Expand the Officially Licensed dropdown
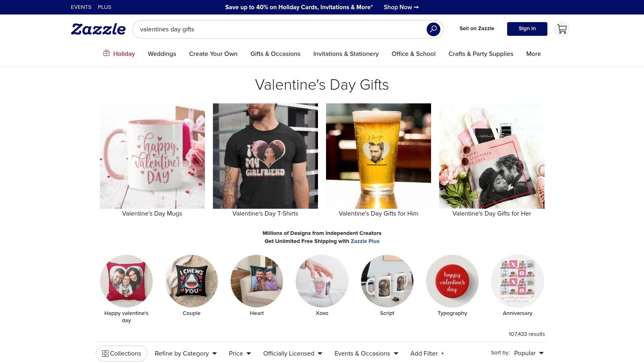644x362 pixels. pos(293,354)
